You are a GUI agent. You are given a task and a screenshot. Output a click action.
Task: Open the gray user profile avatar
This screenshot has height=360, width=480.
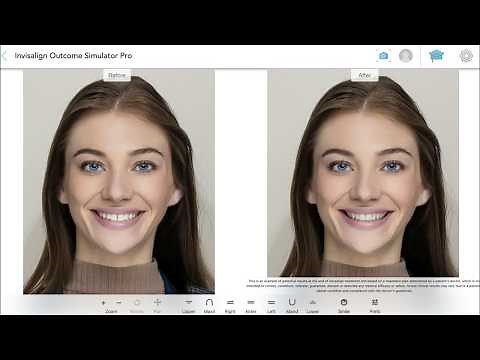[x=406, y=56]
